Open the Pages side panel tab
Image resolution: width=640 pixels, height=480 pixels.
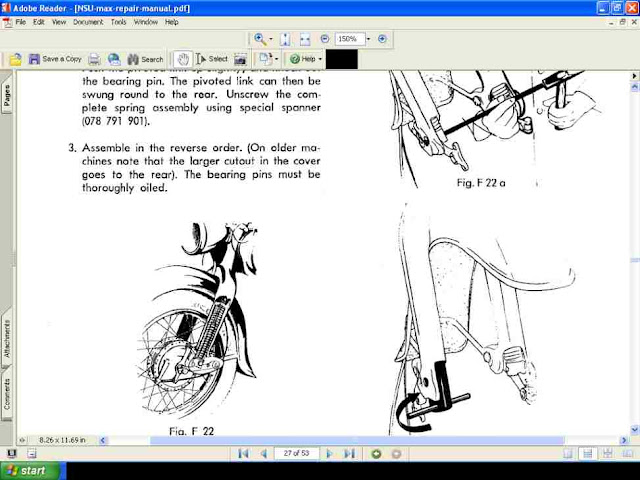click(7, 97)
